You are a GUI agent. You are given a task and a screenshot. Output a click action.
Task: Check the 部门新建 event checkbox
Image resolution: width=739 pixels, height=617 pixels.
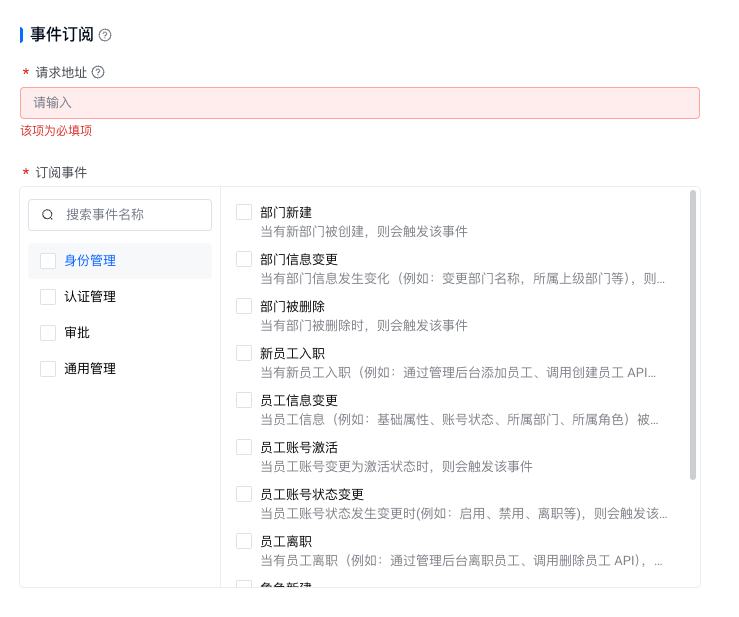pos(244,212)
